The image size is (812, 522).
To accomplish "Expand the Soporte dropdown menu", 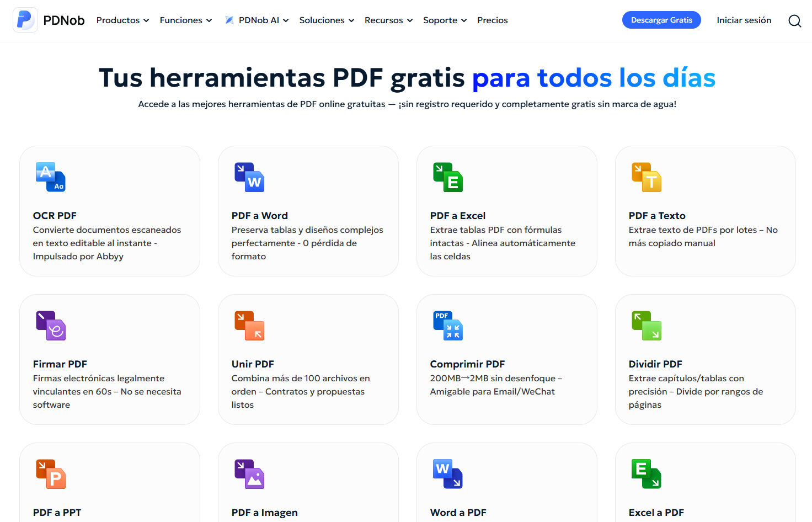I will [445, 20].
